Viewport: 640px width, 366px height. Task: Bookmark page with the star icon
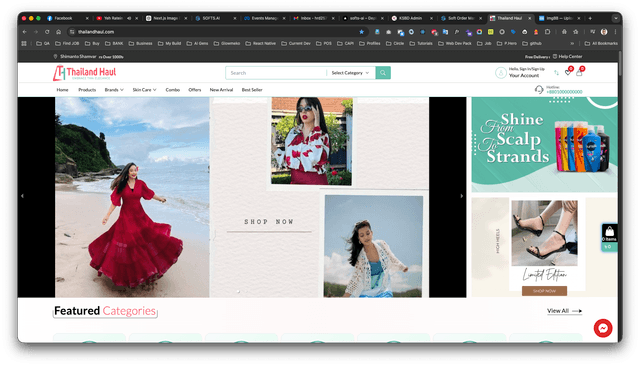pyautogui.click(x=361, y=32)
